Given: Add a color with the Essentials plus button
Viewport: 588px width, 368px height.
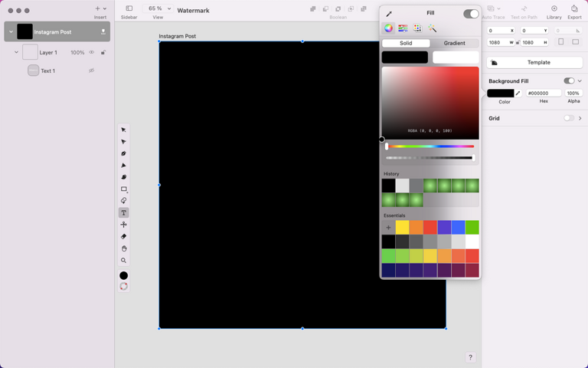Looking at the screenshot, I should (x=388, y=228).
